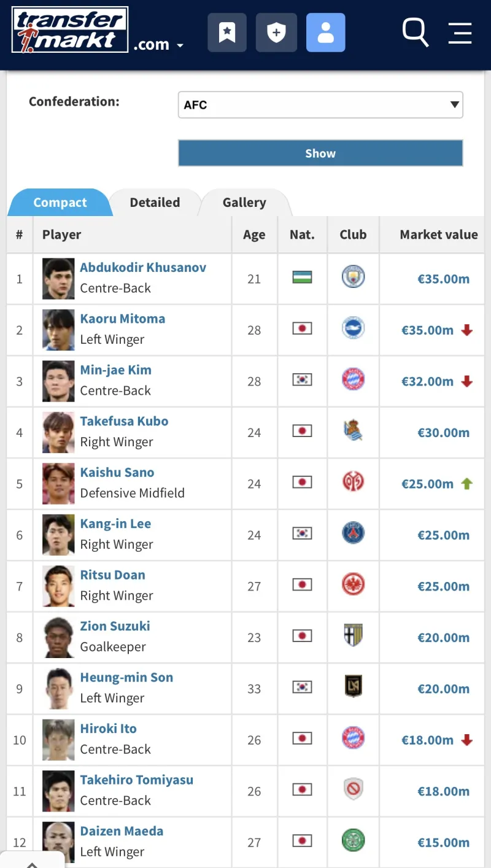Open the user profile icon
The height and width of the screenshot is (868, 491).
click(x=325, y=33)
